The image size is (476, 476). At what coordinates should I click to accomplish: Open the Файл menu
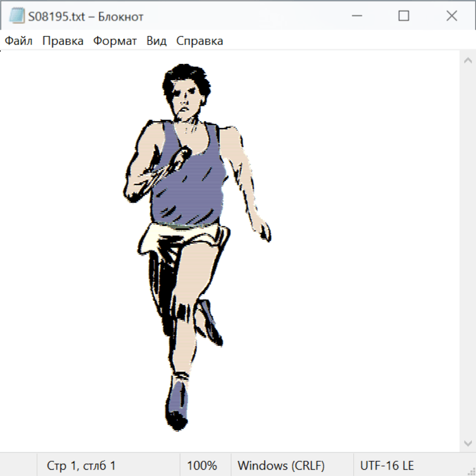pos(19,41)
